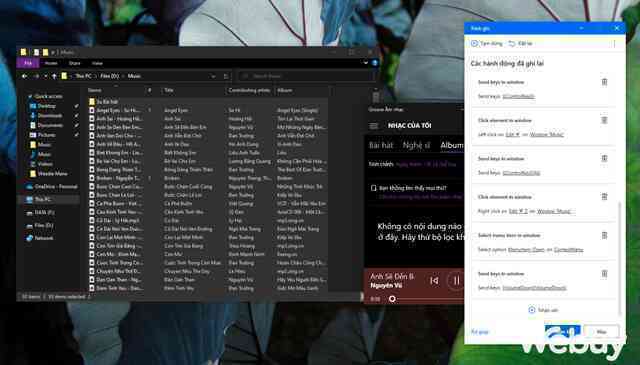Reset the recording with Đặt lại

pyautogui.click(x=520, y=43)
